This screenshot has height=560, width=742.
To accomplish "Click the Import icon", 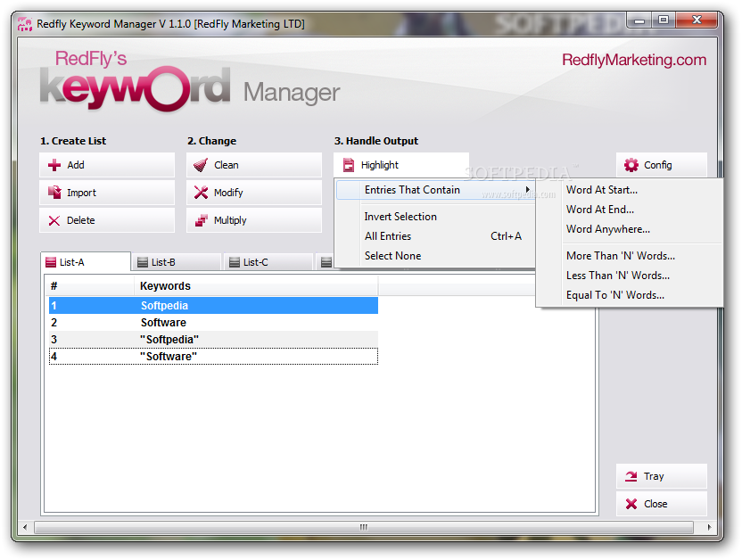I will coord(54,193).
